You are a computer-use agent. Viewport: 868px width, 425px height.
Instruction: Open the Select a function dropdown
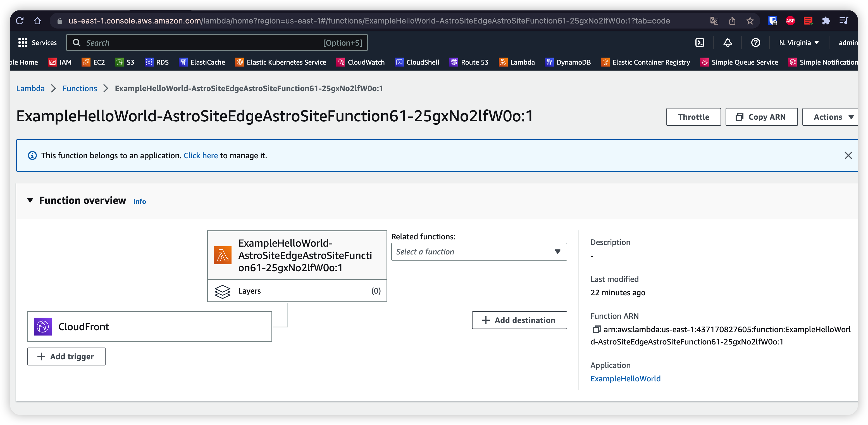click(x=478, y=252)
